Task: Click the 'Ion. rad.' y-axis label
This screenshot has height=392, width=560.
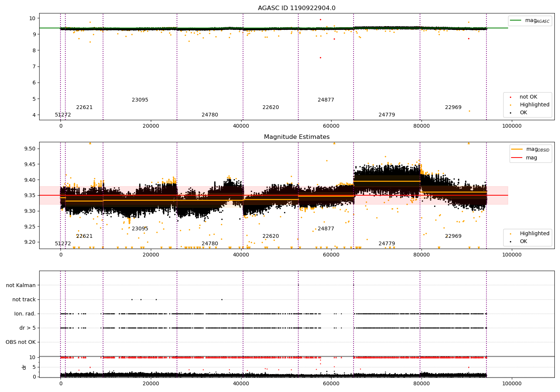Action: click(25, 314)
